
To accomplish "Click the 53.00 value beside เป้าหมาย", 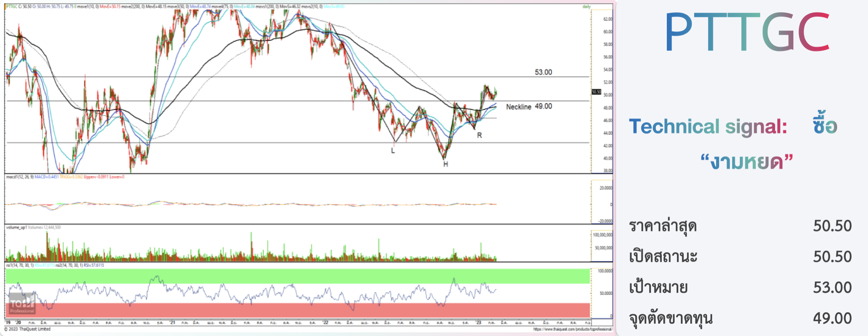I will 832,287.
